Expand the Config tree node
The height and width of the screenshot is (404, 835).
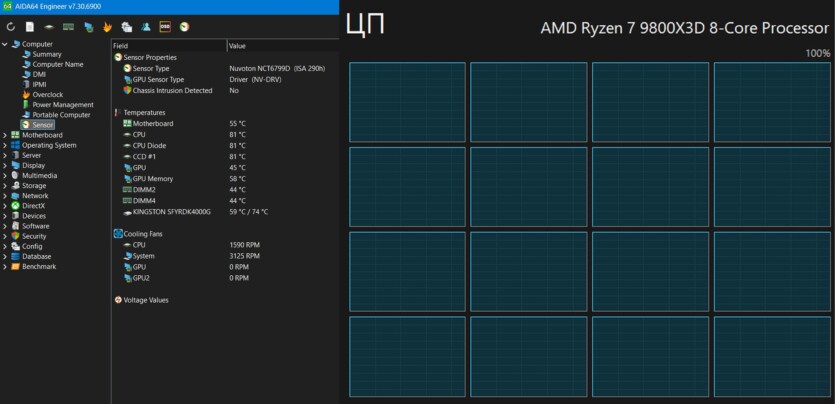pyautogui.click(x=5, y=246)
